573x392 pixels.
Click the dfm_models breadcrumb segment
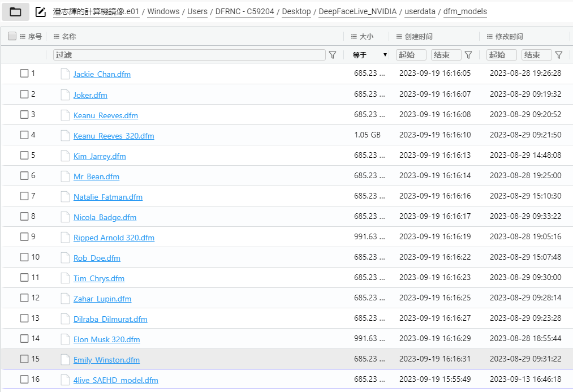click(465, 12)
